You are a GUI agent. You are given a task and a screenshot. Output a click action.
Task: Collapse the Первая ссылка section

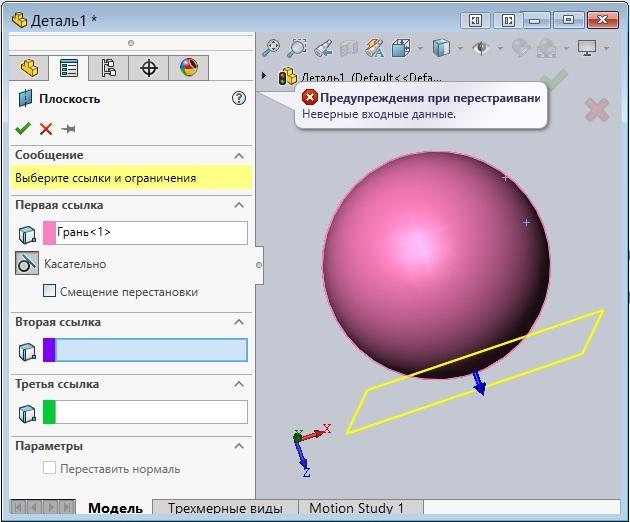click(x=239, y=205)
